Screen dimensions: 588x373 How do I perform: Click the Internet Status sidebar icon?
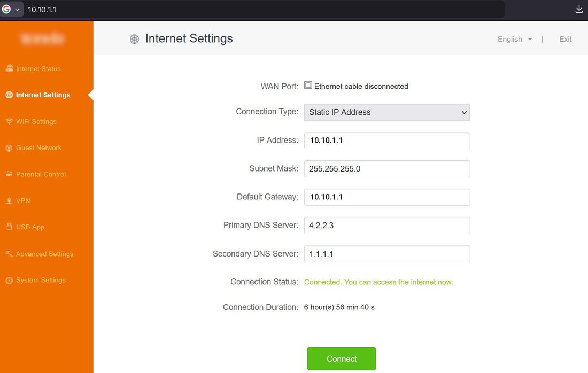click(x=9, y=68)
